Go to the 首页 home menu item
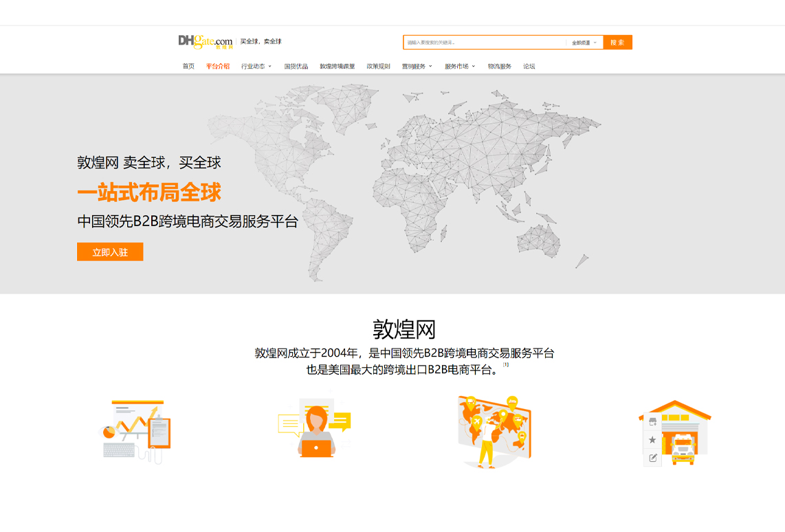 [x=188, y=67]
